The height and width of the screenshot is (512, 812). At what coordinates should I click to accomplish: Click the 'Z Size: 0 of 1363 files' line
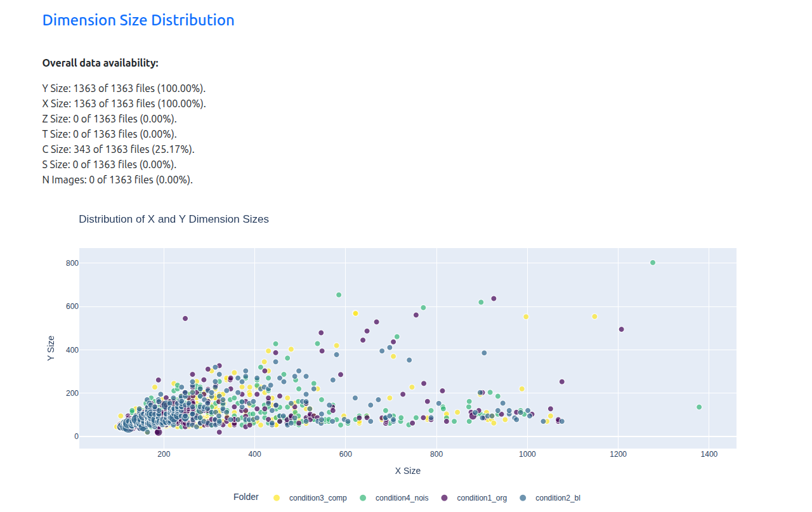tap(110, 119)
